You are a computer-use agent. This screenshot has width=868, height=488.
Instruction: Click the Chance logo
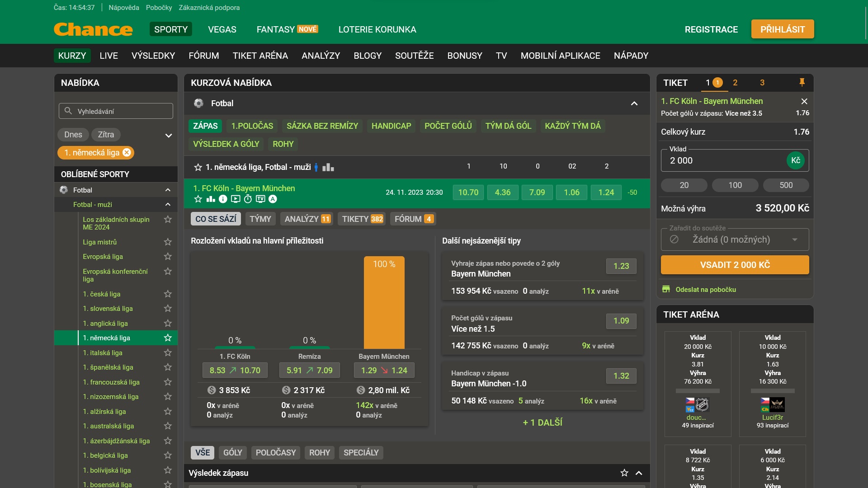click(93, 29)
